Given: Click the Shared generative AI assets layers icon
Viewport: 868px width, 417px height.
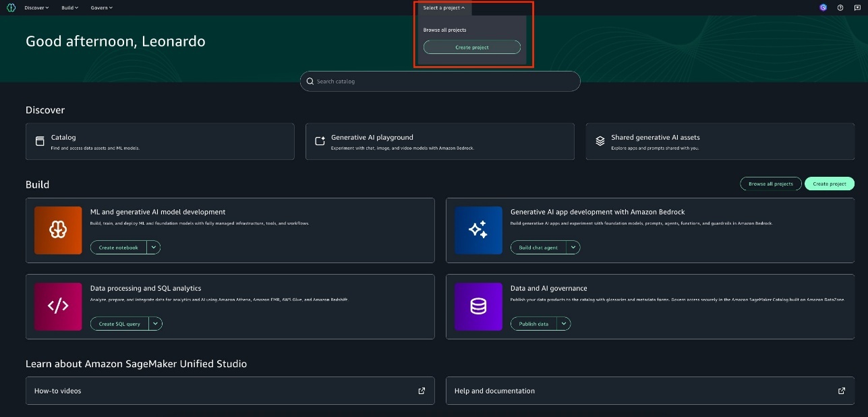Looking at the screenshot, I should pyautogui.click(x=600, y=141).
